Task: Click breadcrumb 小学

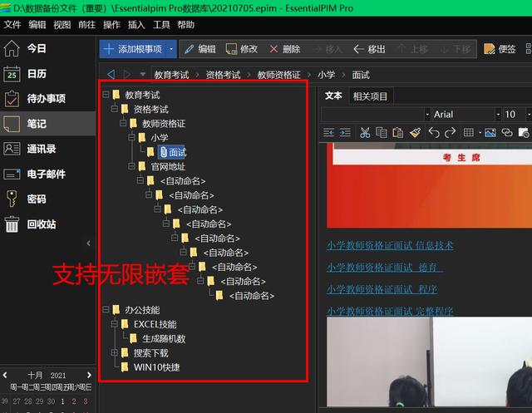Action: [x=327, y=75]
